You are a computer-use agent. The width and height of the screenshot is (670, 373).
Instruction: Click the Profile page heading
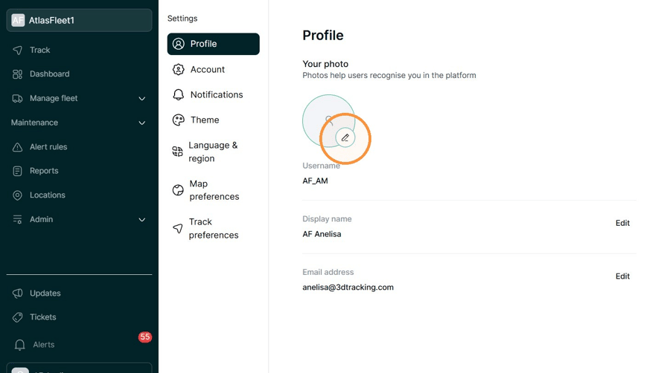point(323,35)
